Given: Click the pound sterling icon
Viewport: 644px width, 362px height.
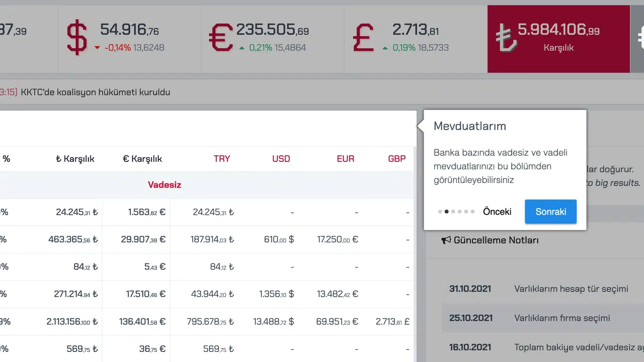Looking at the screenshot, I should tap(363, 38).
